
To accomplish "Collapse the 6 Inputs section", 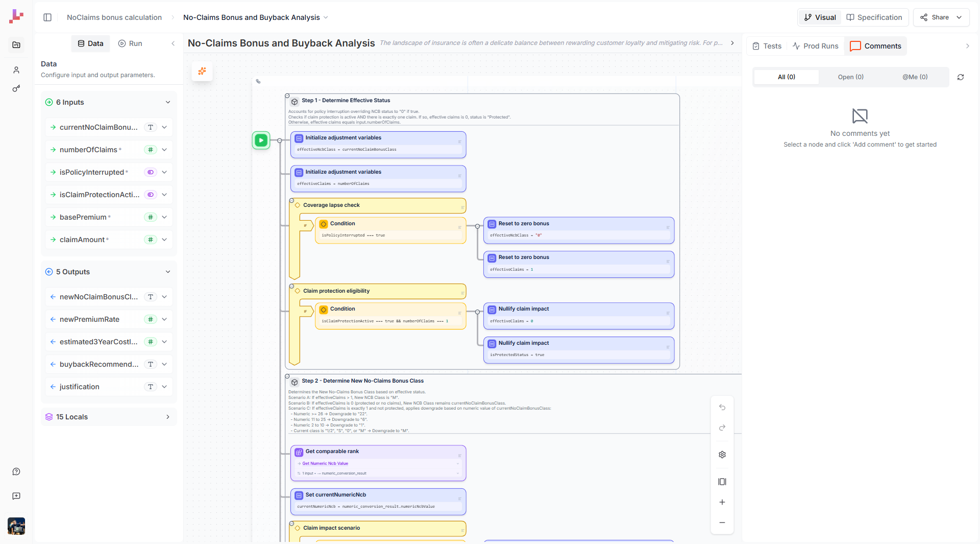I will [x=168, y=102].
